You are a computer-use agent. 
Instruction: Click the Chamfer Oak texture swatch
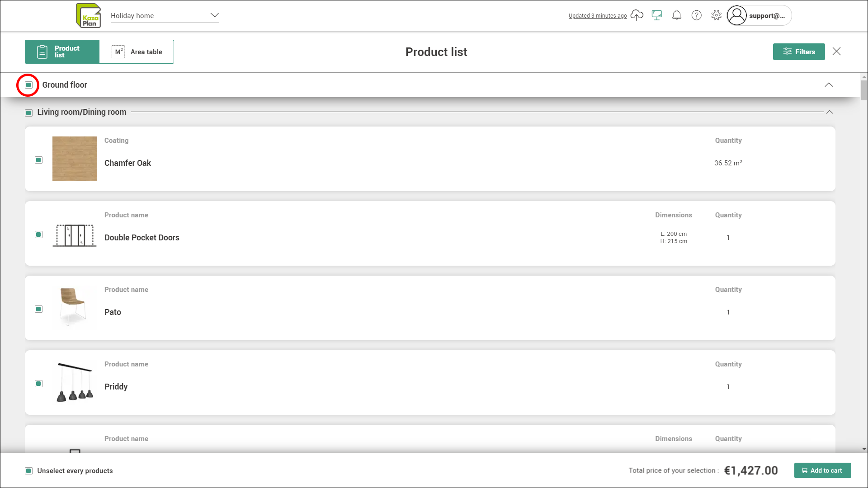pos(75,159)
